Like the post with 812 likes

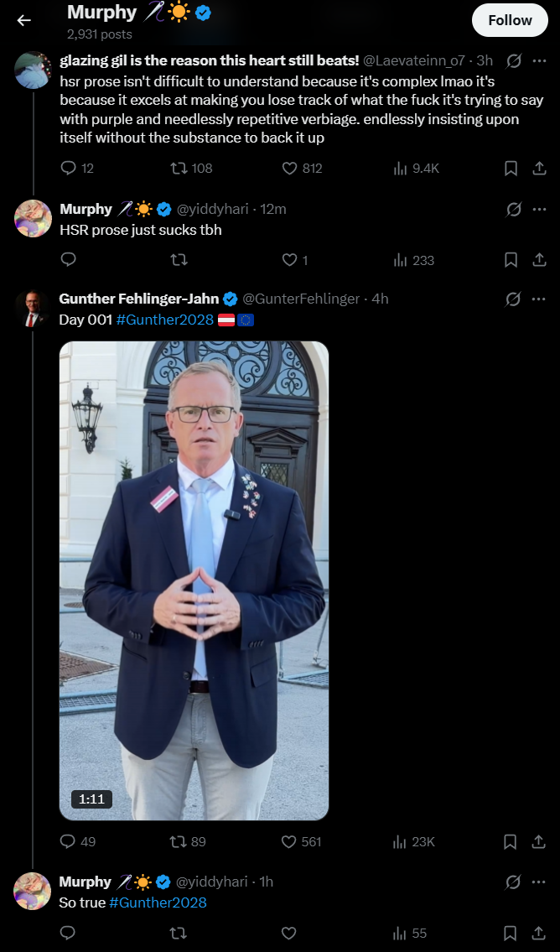coord(302,169)
